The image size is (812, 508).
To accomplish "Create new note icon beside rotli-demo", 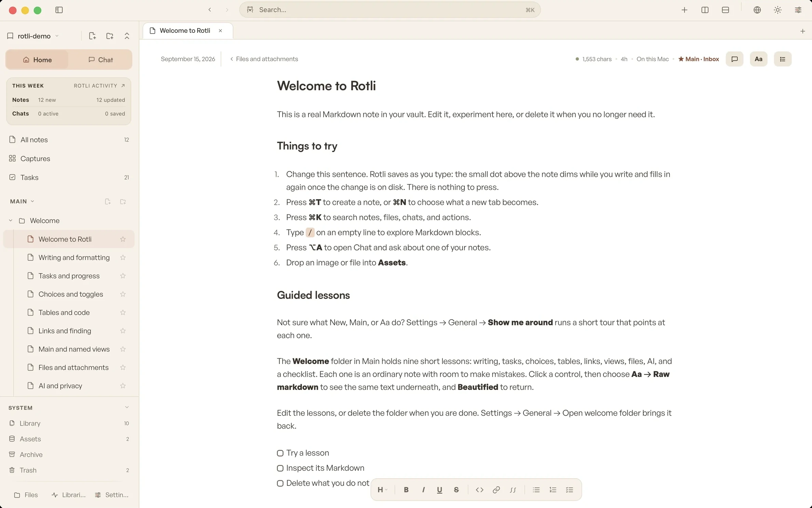I will point(92,36).
